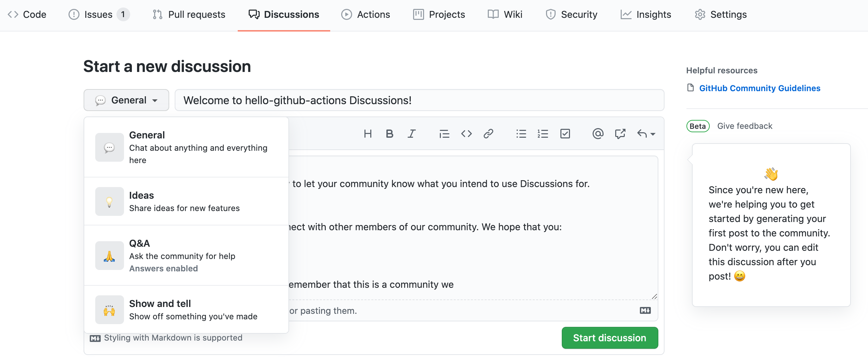Open repository Settings tab
This screenshot has height=357, width=868.
[721, 14]
